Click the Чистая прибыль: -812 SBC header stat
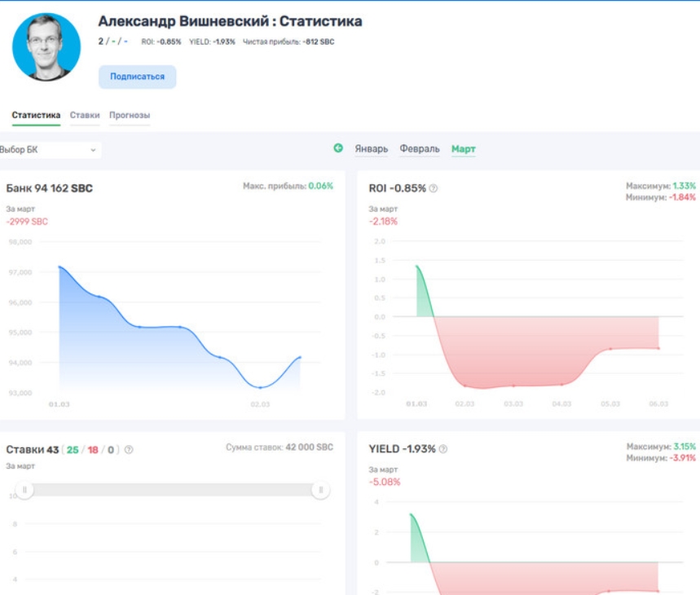The width and height of the screenshot is (700, 595). tap(288, 42)
